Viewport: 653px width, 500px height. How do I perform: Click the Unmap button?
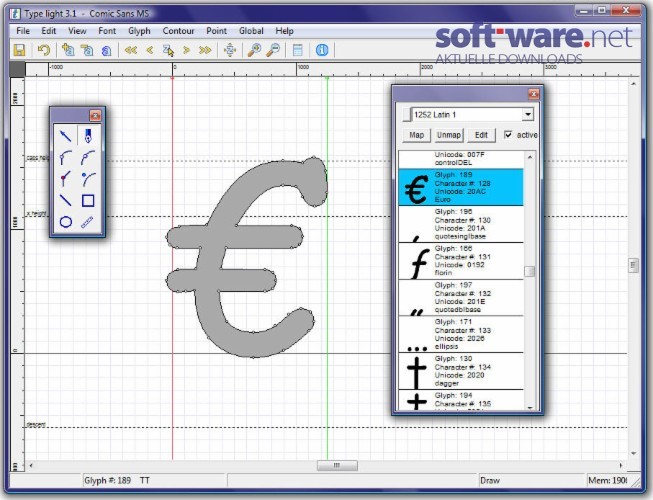coord(449,135)
